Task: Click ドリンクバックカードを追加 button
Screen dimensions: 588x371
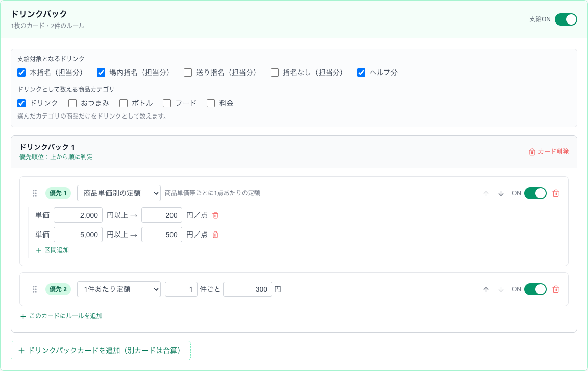Action: (101, 351)
